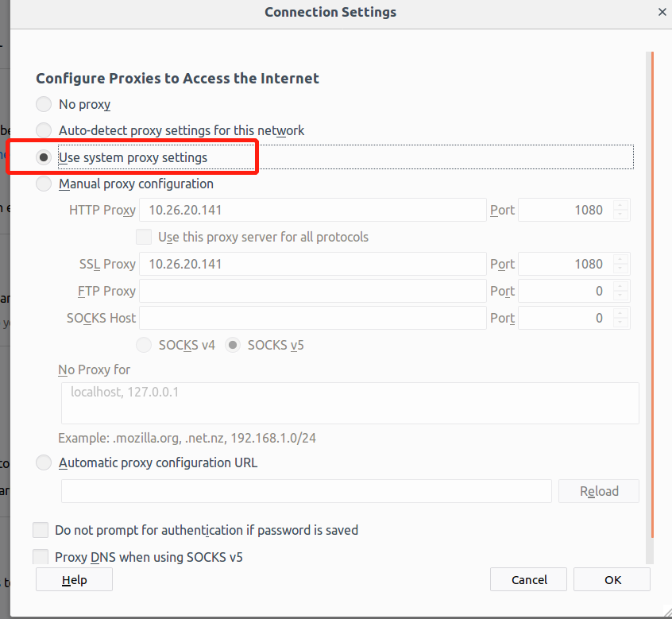Toggle Do not prompt for authentication checkbox
This screenshot has height=619, width=672.
41,530
